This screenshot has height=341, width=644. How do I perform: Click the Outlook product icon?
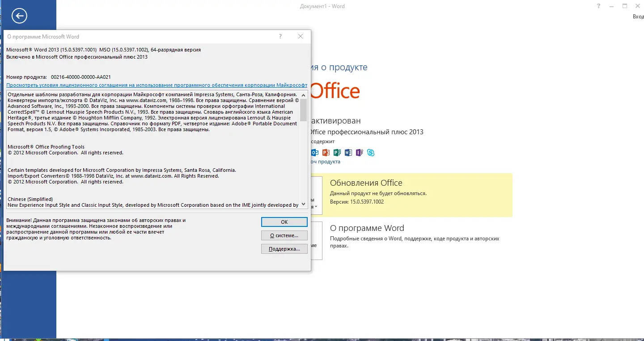pyautogui.click(x=314, y=153)
